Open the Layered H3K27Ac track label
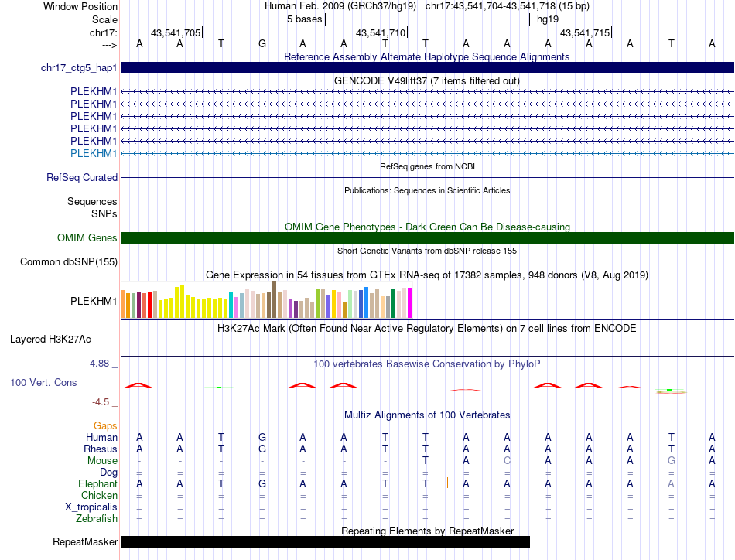Screen dimensions: 735x560 click(x=50, y=339)
